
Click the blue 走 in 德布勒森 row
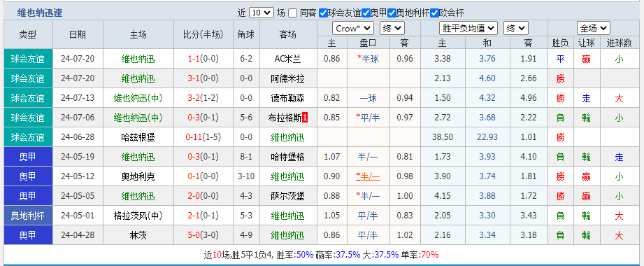tap(586, 98)
